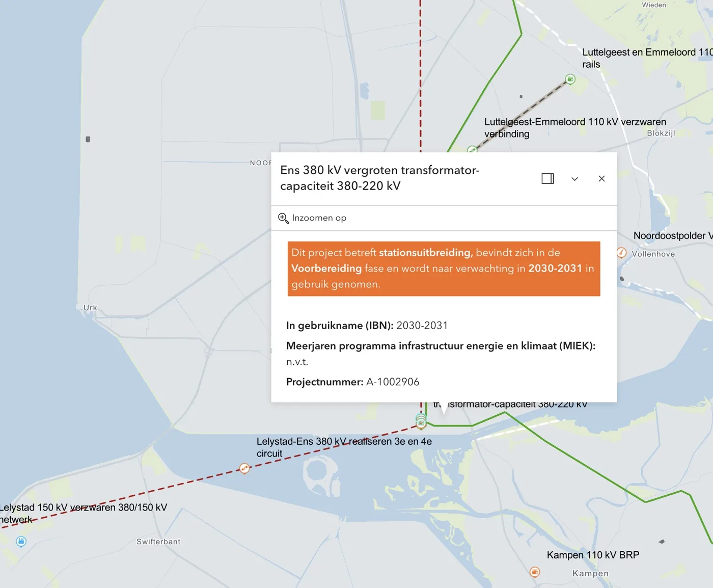This screenshot has width=713, height=588.
Task: Select the Luttelgeest-Emmeloord verbinding marker
Action: point(472,150)
